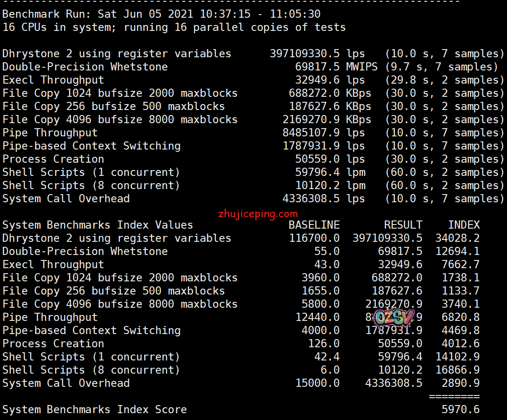This screenshot has width=507, height=420.
Task: Click the MWIPS unit text
Action: click(361, 67)
